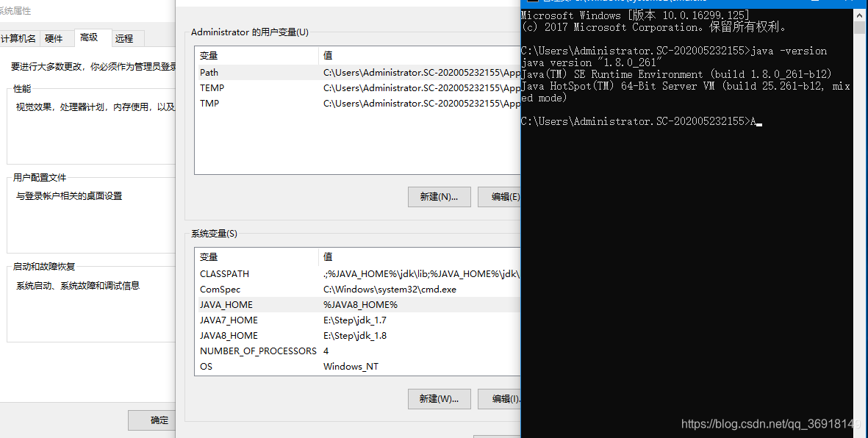
Task: Click the java version "1.8.0_261" line
Action: click(x=592, y=62)
